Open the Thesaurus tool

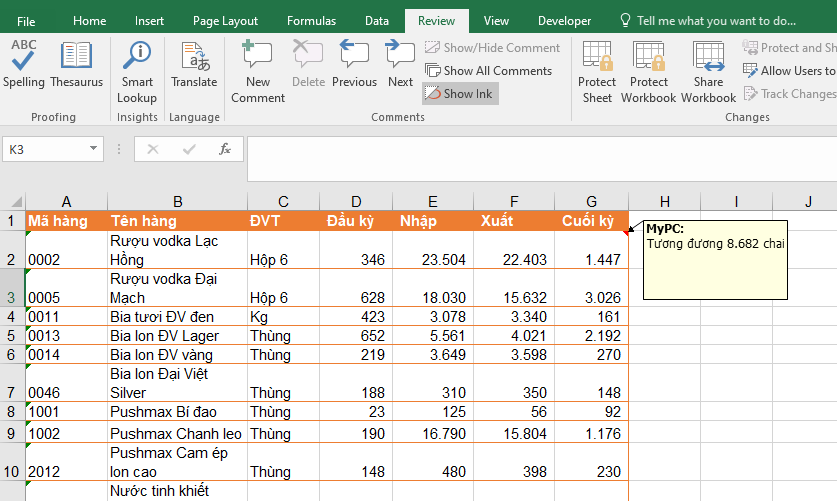(x=76, y=66)
